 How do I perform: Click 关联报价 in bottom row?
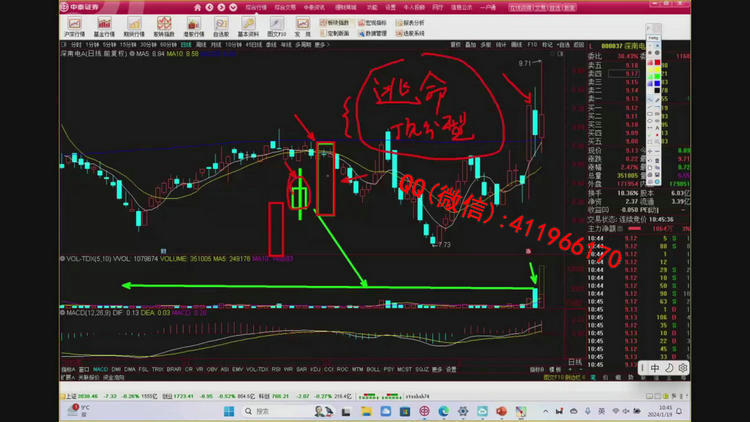88,378
